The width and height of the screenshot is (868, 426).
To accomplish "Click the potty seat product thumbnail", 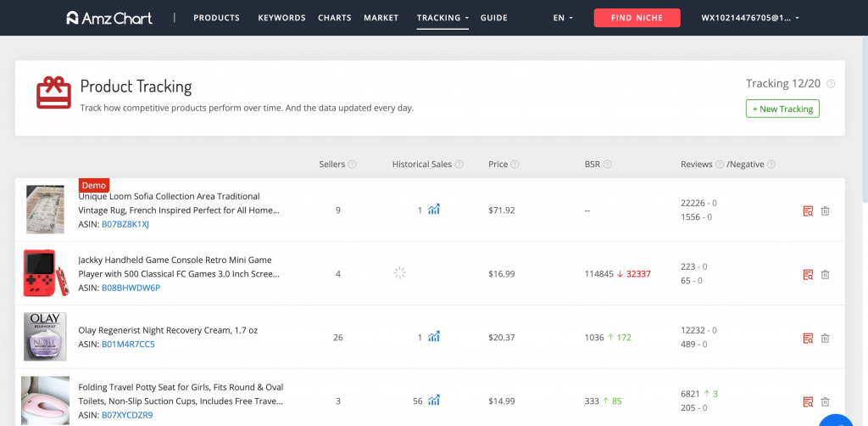I will pos(46,401).
